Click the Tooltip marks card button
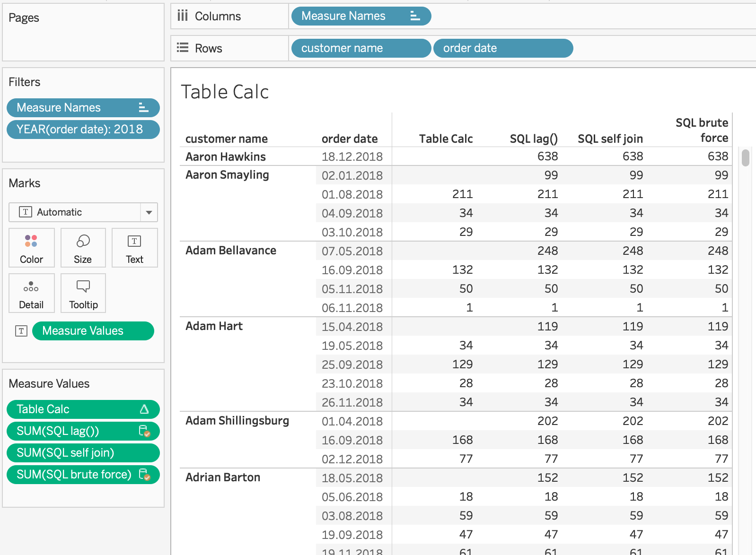The width and height of the screenshot is (756, 555). point(83,293)
